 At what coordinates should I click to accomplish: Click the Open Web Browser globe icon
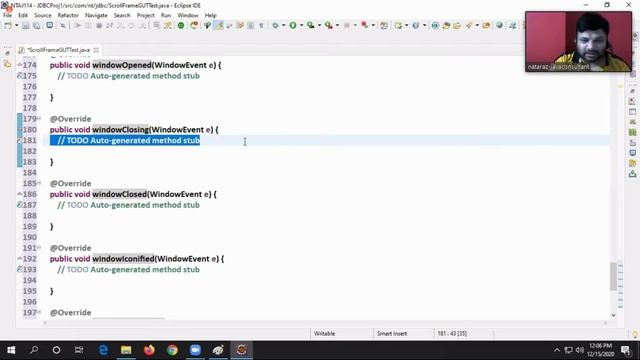point(499,26)
